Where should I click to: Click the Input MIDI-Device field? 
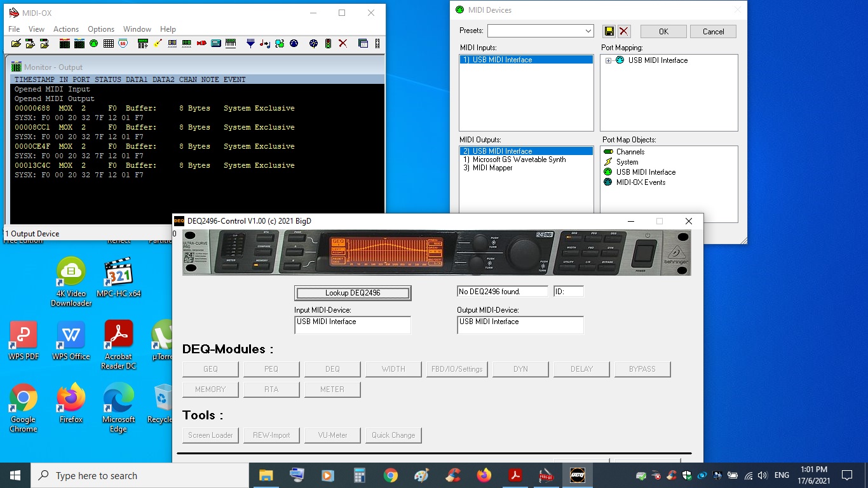(353, 325)
